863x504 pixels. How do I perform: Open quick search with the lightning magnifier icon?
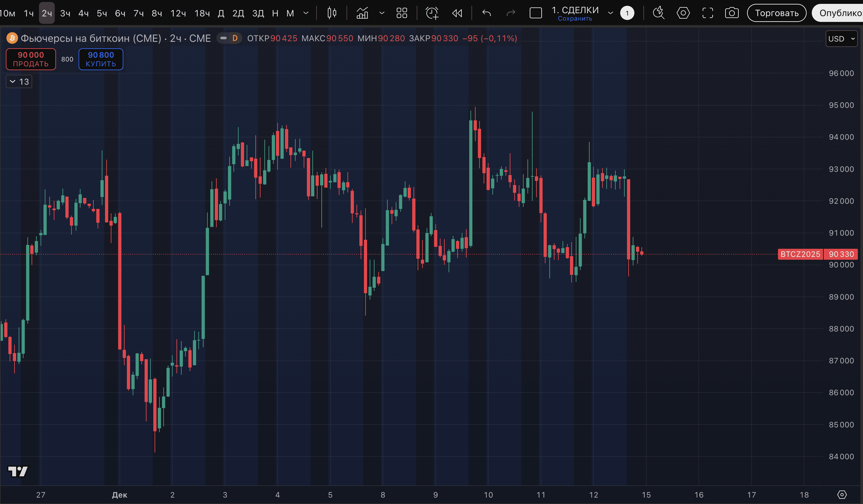pyautogui.click(x=658, y=13)
